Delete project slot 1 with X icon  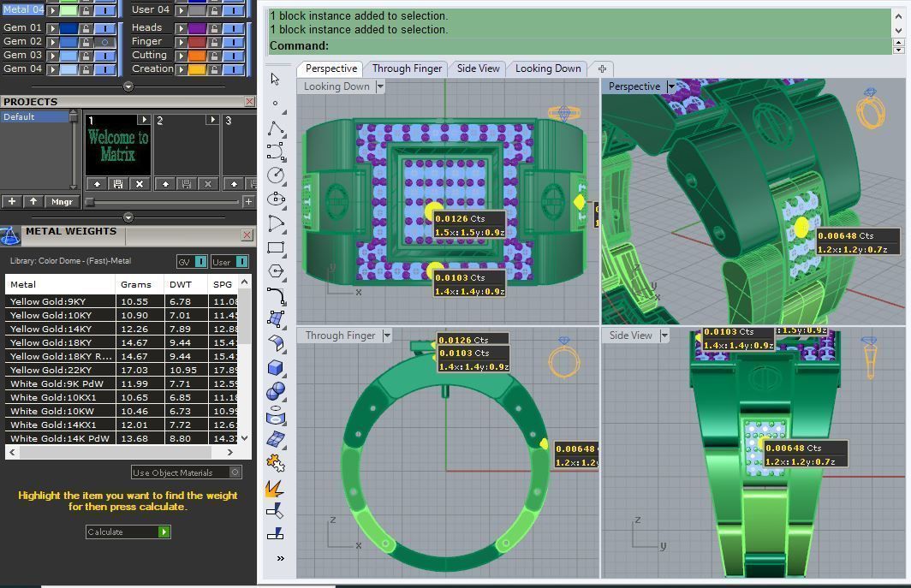140,184
